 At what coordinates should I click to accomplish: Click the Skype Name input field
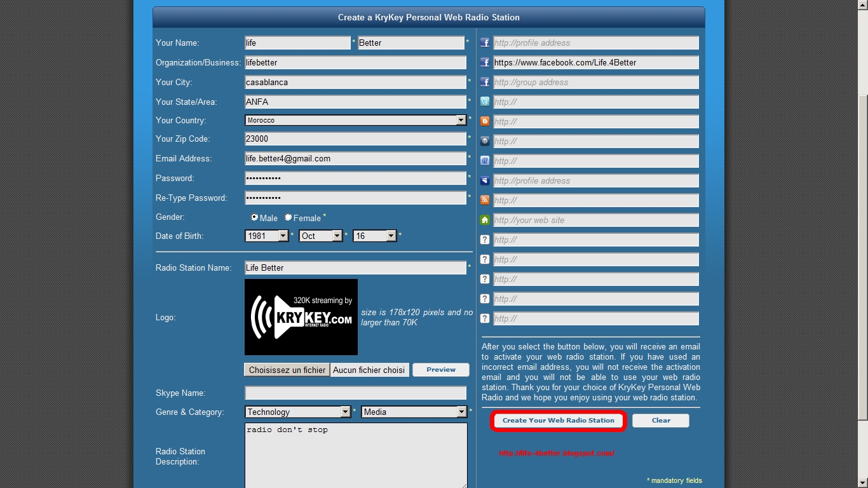pos(355,393)
